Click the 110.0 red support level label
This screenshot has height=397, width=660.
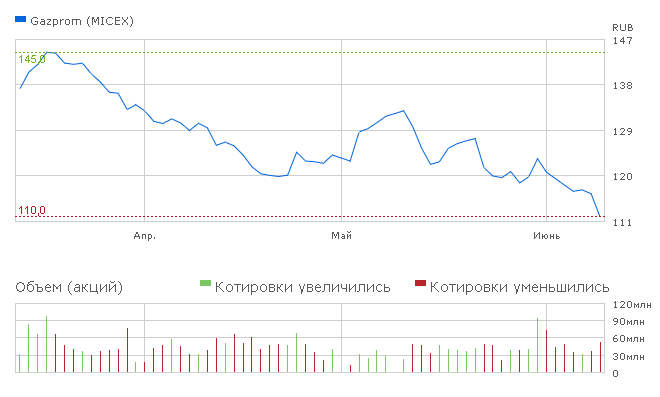coord(32,210)
